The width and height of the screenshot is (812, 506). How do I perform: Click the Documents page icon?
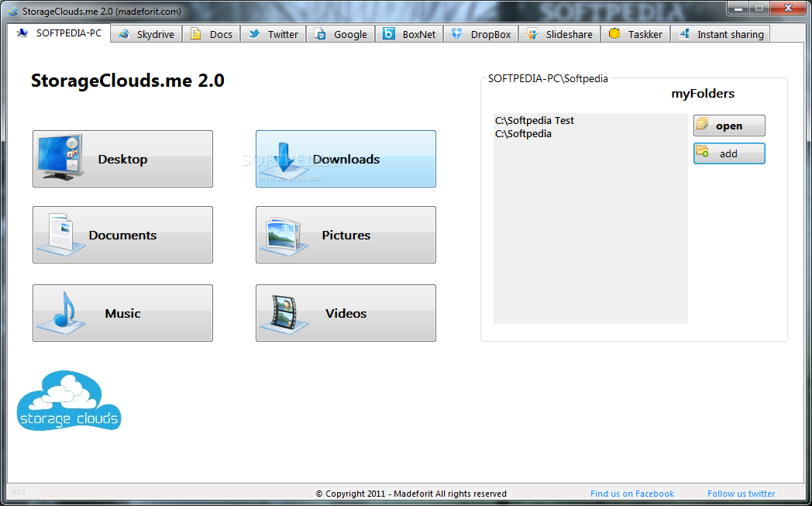[60, 236]
